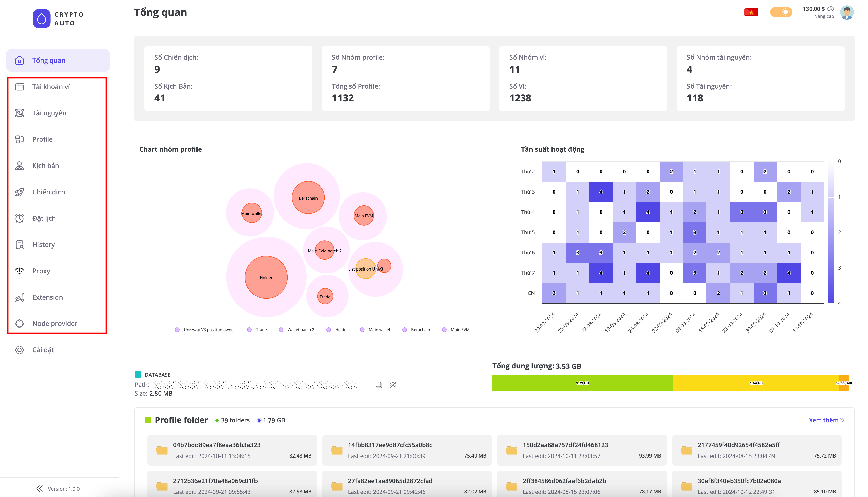Click the Extension sidebar icon
This screenshot has width=868, height=497.
[19, 297]
